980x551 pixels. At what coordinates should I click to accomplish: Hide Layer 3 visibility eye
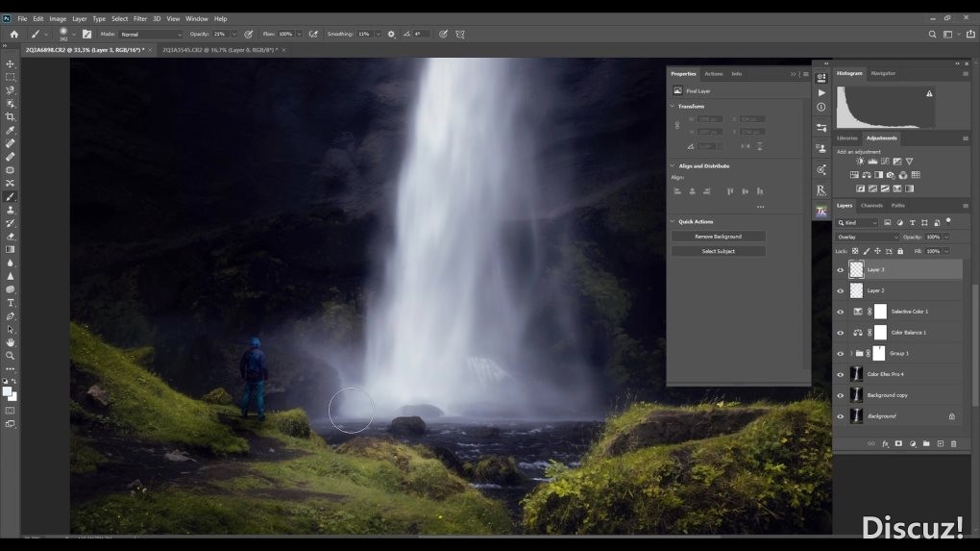click(x=840, y=270)
